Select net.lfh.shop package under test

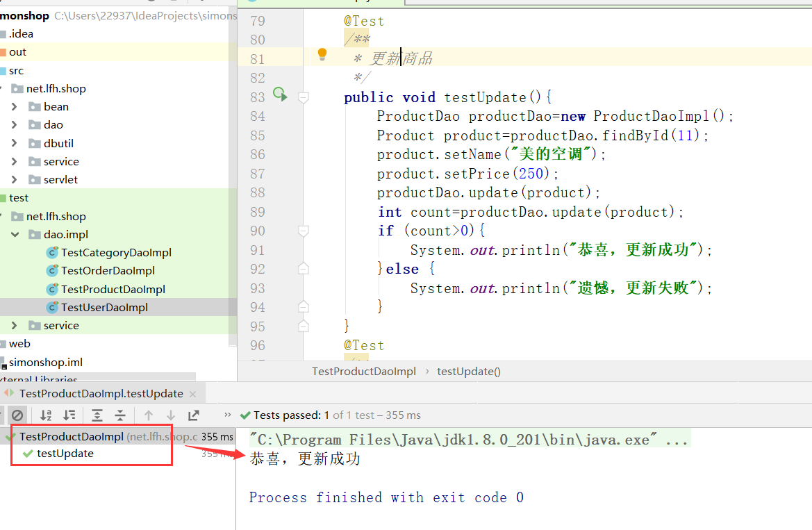(x=56, y=217)
